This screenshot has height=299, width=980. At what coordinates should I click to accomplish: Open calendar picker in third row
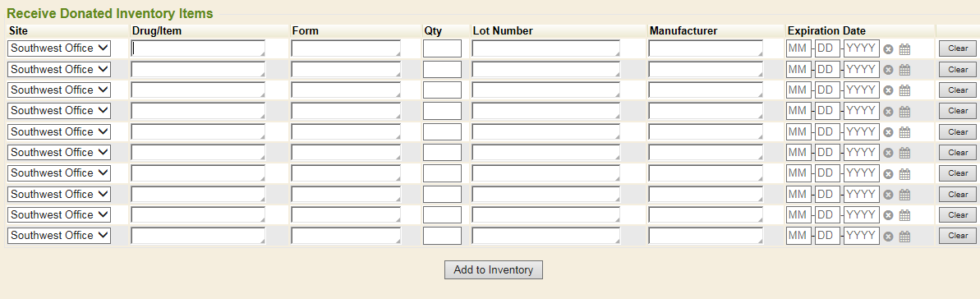(904, 90)
